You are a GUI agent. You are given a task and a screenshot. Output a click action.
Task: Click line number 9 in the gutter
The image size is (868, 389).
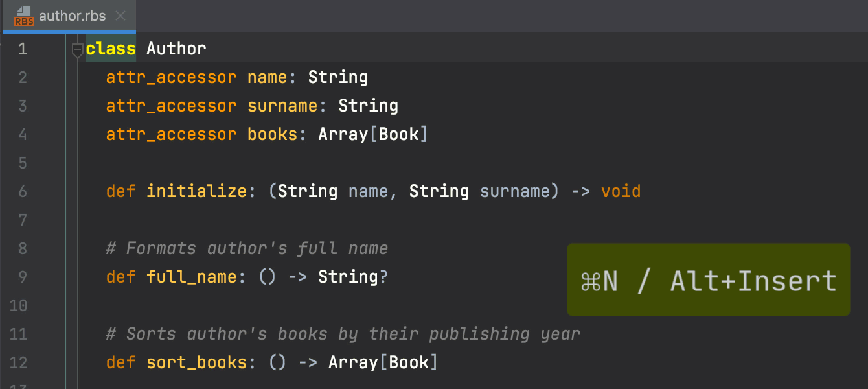coord(23,277)
